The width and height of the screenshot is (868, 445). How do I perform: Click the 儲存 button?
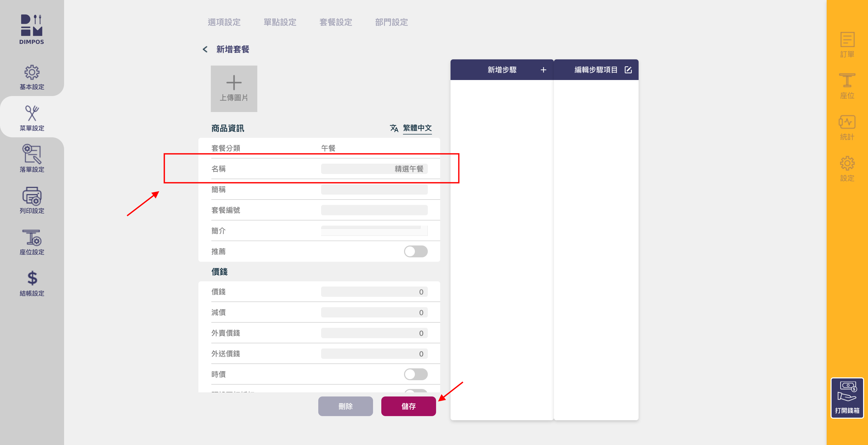pos(408,406)
